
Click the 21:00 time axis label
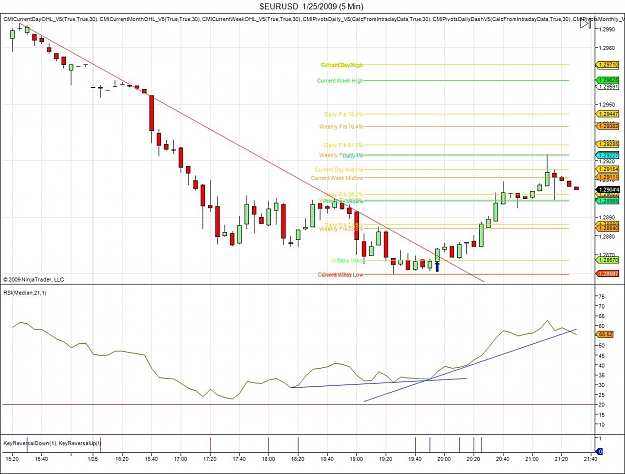click(532, 459)
